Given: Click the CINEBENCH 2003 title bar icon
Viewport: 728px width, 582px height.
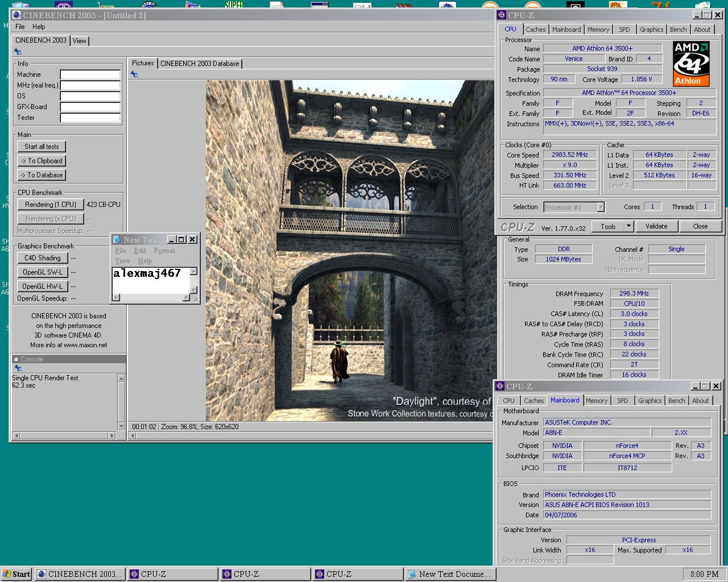Looking at the screenshot, I should (x=16, y=15).
